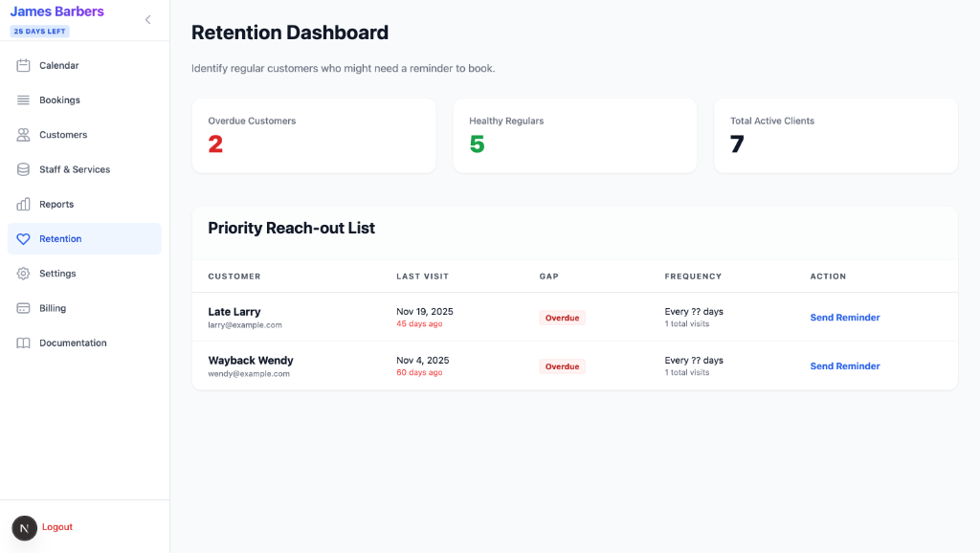
Task: Click the Overdue badge for Wayback Wendy
Action: 562,365
